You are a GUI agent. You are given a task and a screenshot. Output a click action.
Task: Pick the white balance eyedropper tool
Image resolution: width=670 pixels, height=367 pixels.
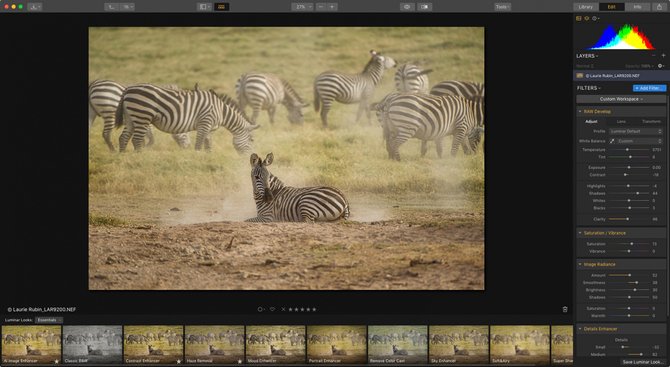[612, 141]
